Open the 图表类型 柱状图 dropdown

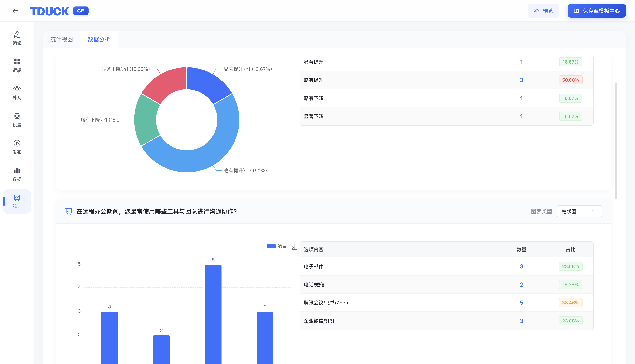(579, 211)
